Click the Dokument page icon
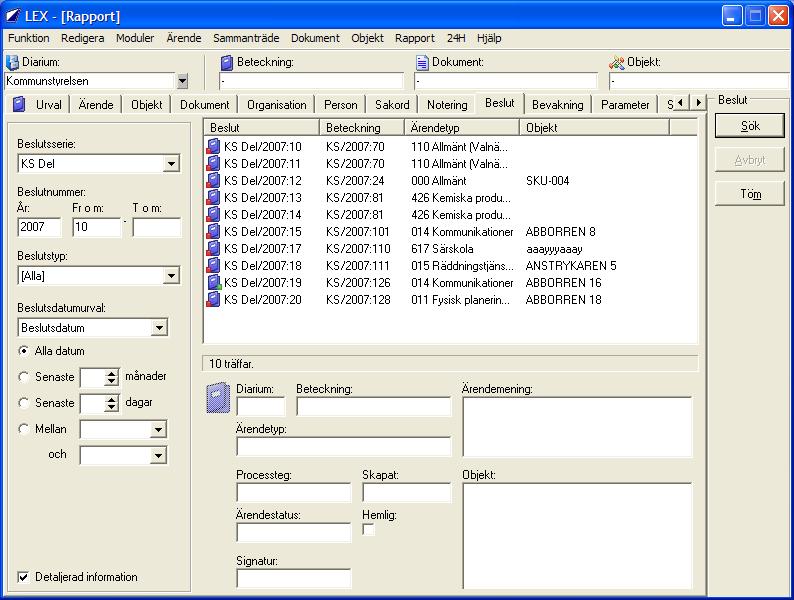 [x=422, y=62]
